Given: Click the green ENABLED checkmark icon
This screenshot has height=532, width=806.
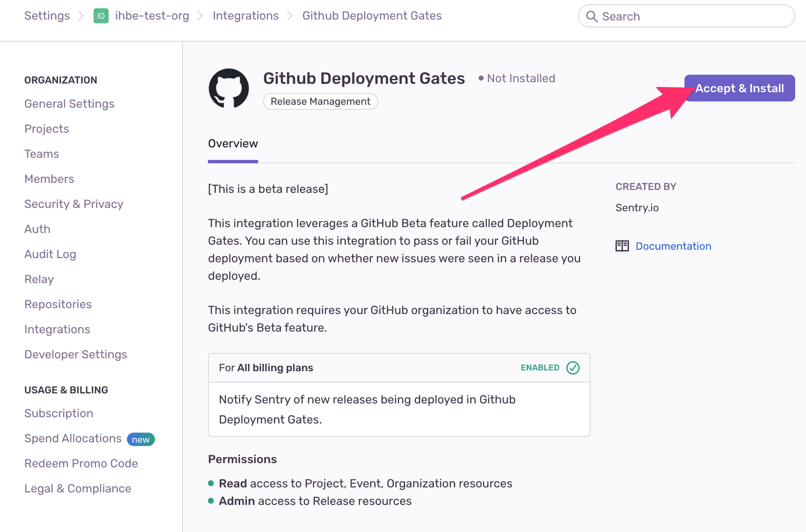Looking at the screenshot, I should [573, 368].
